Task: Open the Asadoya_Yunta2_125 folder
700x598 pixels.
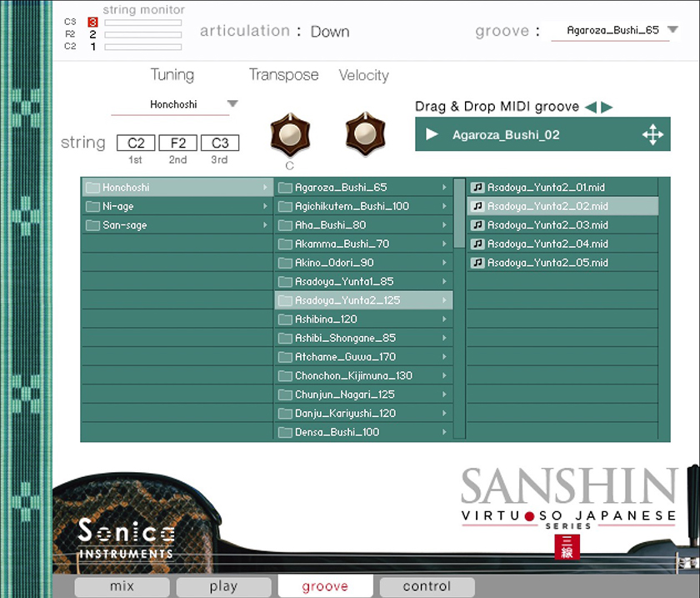Action: [x=363, y=300]
